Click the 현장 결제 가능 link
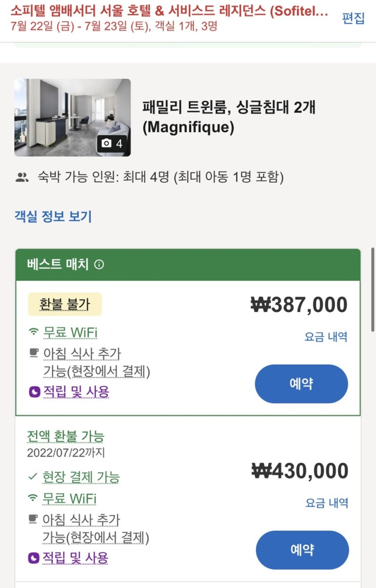The height and width of the screenshot is (588, 376). click(81, 477)
